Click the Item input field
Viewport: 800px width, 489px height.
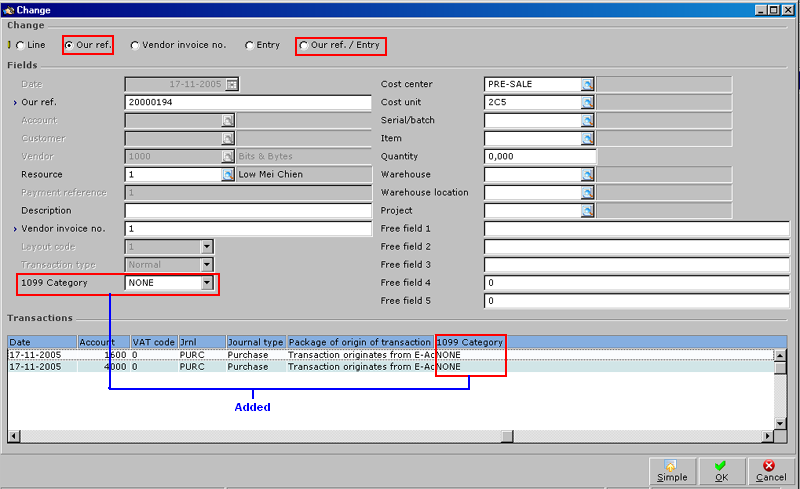coord(533,138)
